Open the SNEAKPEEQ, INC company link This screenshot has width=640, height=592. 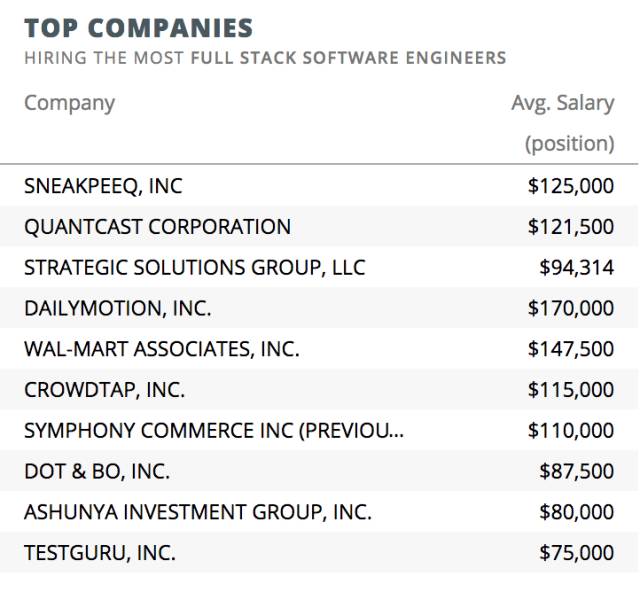[x=103, y=186]
